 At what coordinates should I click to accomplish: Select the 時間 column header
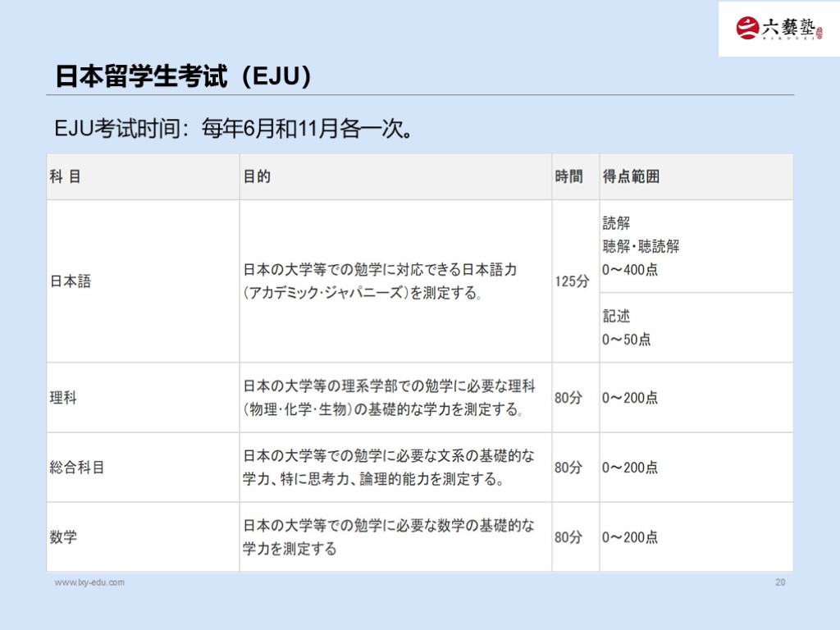click(569, 176)
